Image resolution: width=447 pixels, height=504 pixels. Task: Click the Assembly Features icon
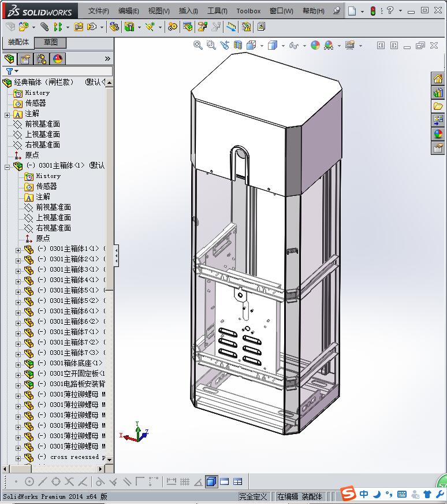coord(129,27)
